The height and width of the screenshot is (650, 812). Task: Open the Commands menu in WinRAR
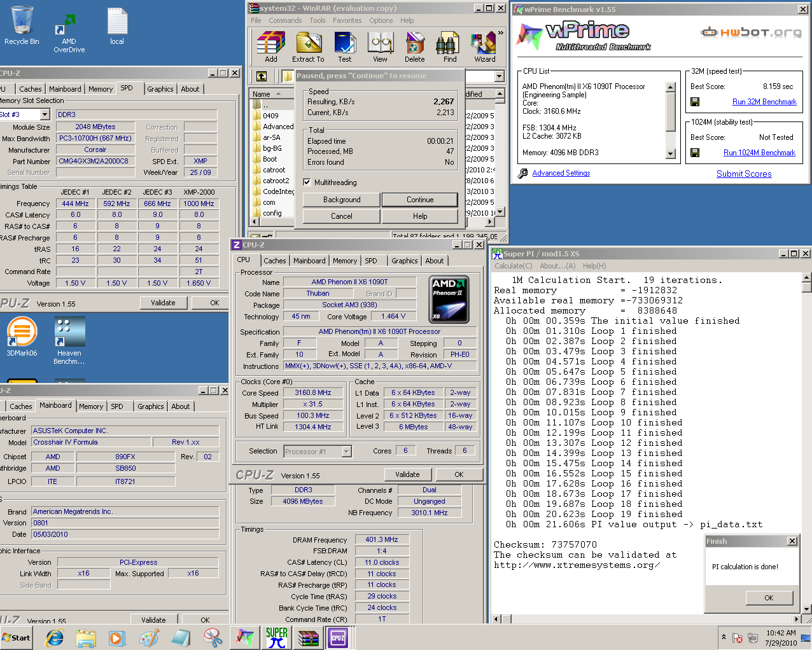[285, 20]
